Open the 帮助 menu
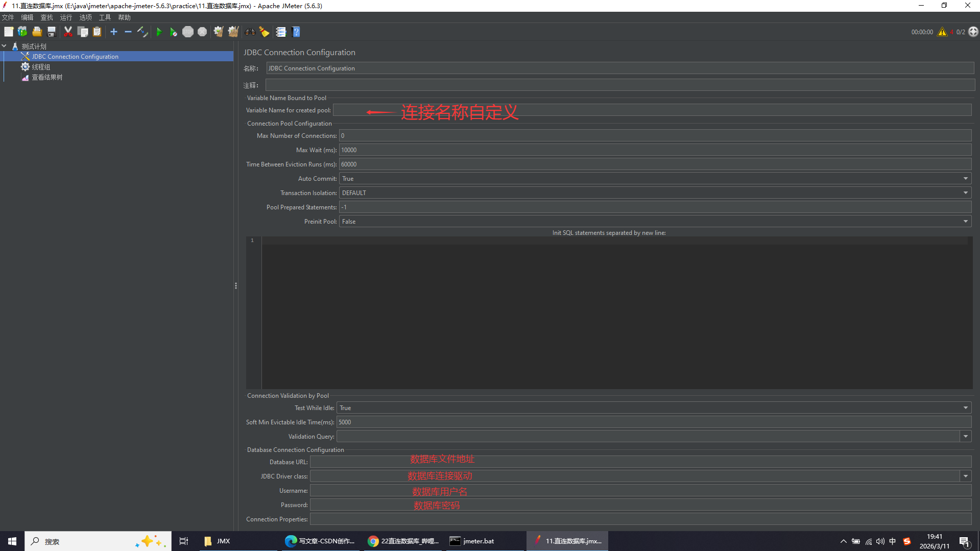The height and width of the screenshot is (551, 980). (125, 17)
